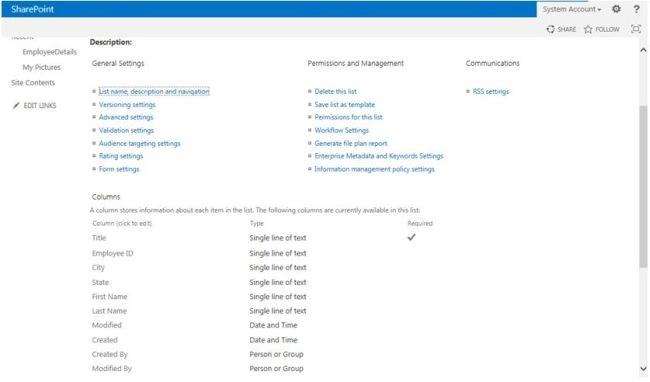This screenshot has height=382, width=650.
Task: Open the settings gear menu
Action: [x=616, y=9]
